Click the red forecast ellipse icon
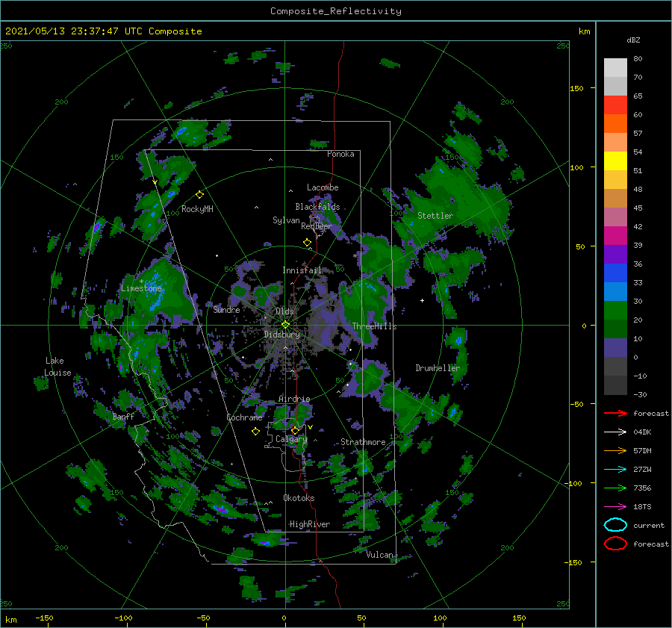 coord(615,544)
